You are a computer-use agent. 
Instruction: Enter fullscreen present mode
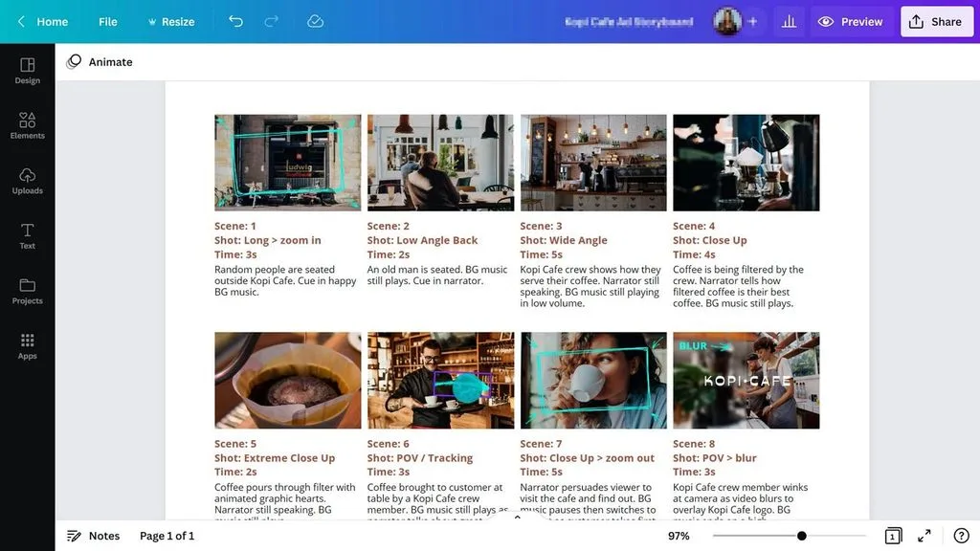(x=924, y=536)
